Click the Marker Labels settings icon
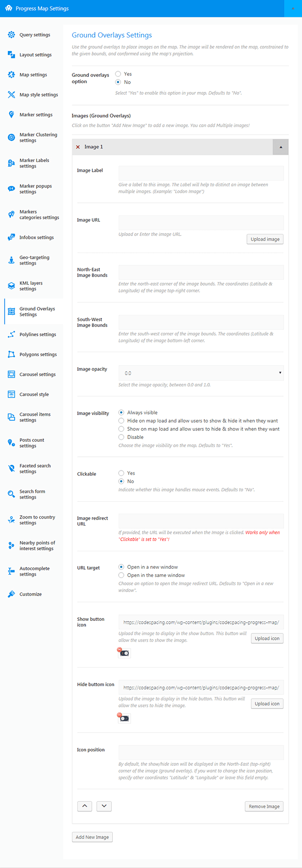The height and width of the screenshot is (868, 302). (x=11, y=163)
